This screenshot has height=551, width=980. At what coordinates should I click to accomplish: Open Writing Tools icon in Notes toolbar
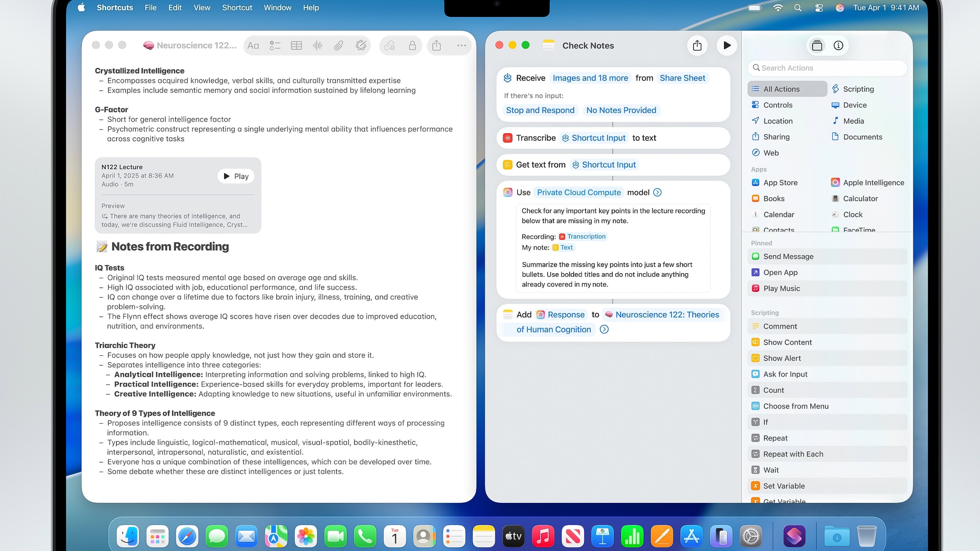(361, 46)
